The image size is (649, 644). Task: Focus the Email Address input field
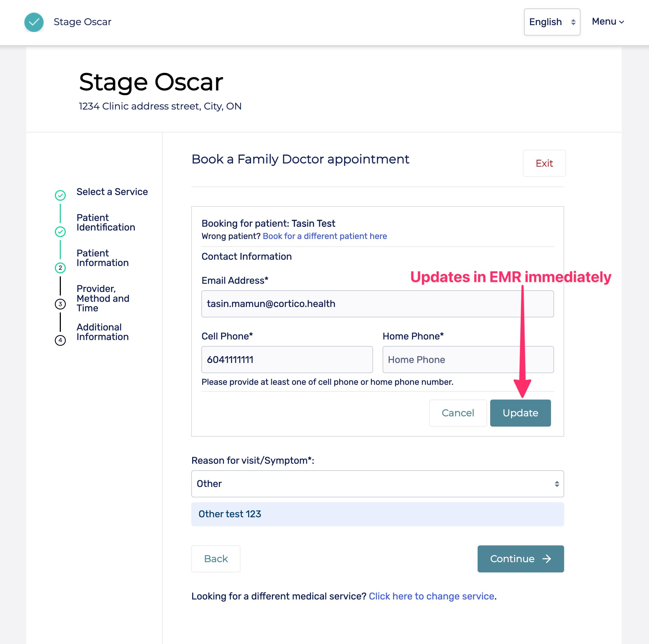[x=377, y=304]
